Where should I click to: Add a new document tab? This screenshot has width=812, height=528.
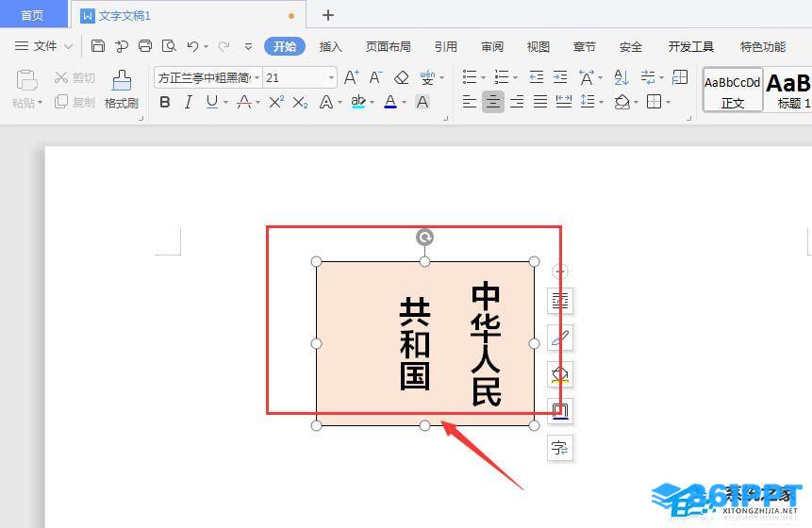(328, 15)
